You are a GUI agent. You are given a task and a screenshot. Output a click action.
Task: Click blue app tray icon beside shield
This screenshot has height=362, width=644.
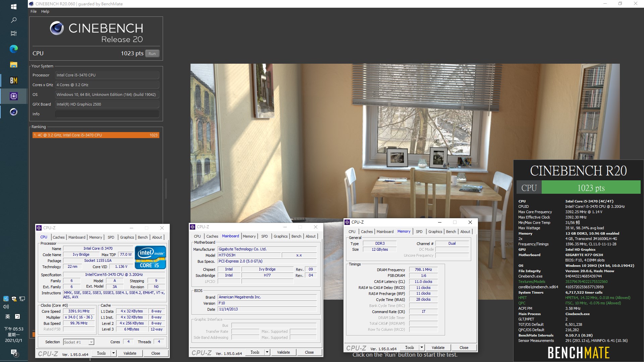click(6, 299)
